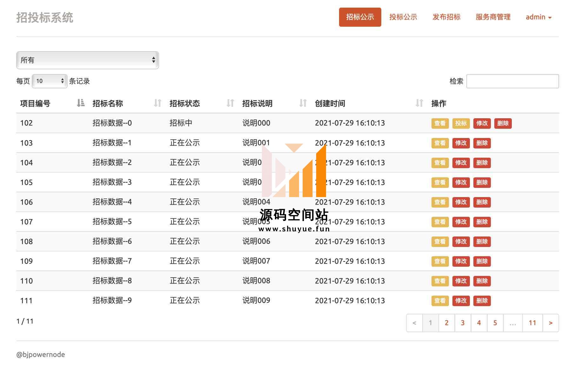
Task: Jump to last page 11
Action: 532,323
